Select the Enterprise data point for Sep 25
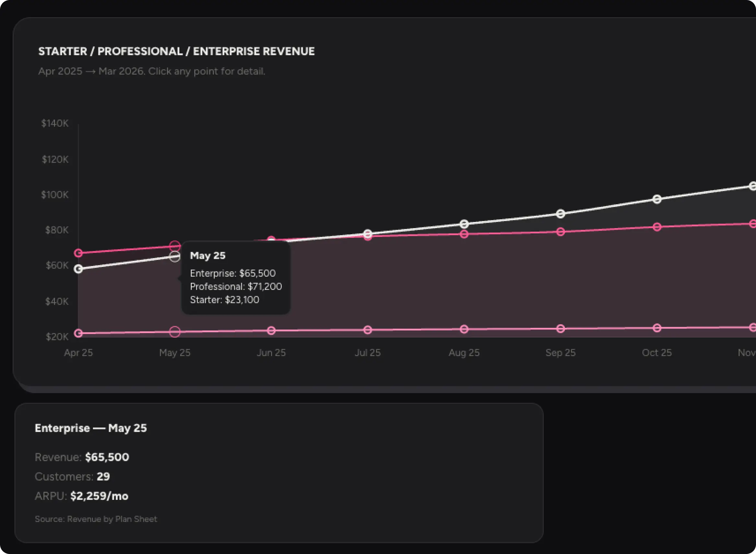 [561, 214]
